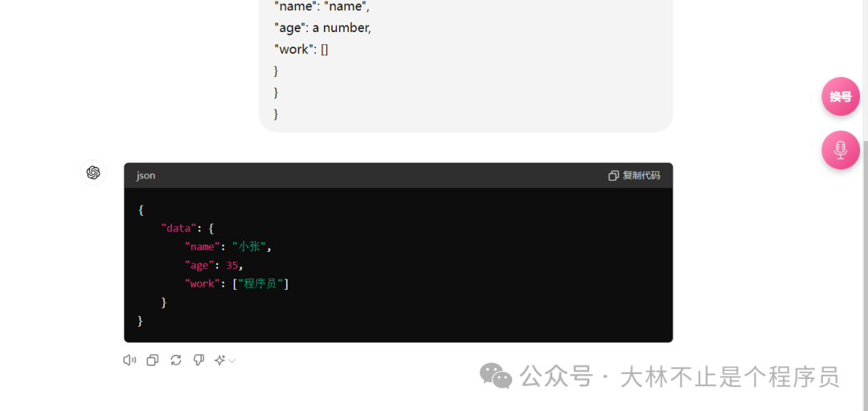Click the thumbs down feedback icon

click(x=199, y=360)
